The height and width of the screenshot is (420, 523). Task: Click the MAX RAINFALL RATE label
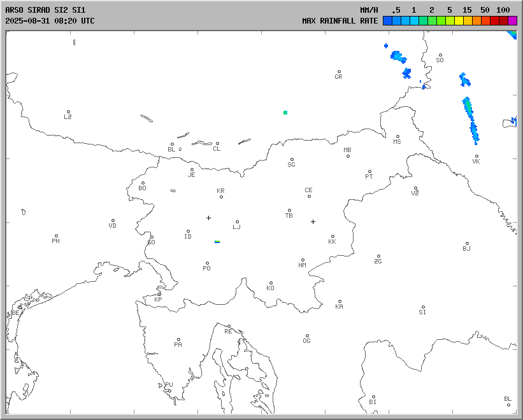tap(340, 21)
